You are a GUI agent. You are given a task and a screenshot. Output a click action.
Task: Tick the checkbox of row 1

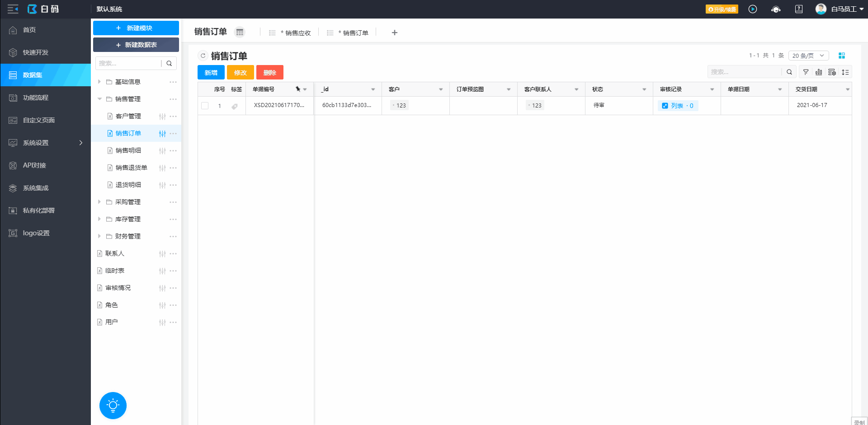[205, 106]
